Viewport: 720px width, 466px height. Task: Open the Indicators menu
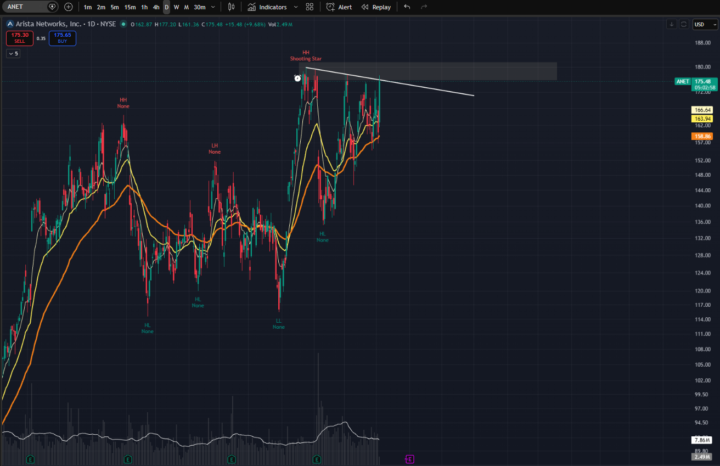[267, 7]
